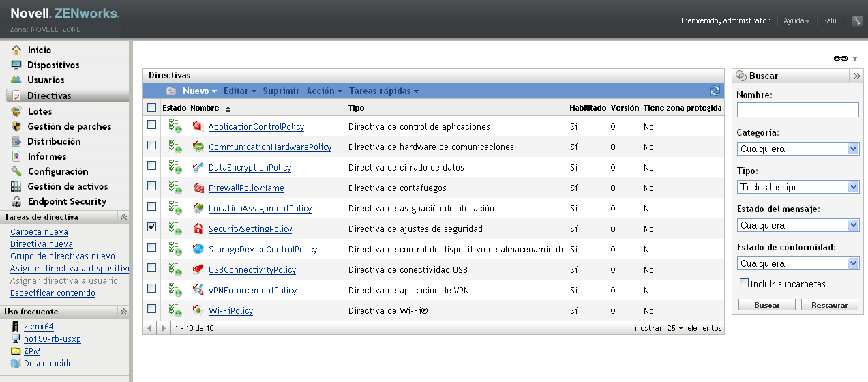868x382 pixels.
Task: Select the Distribución icon in sidebar
Action: coord(16,141)
